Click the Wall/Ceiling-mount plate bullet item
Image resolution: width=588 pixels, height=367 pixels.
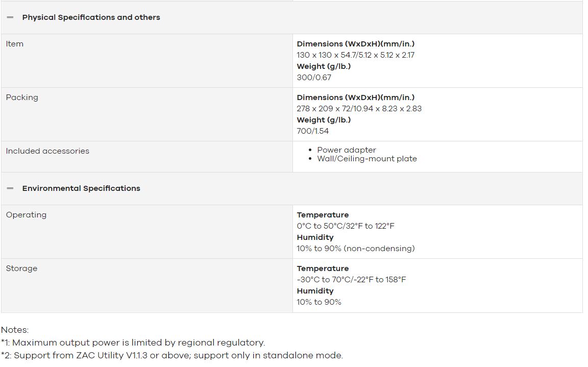(367, 159)
